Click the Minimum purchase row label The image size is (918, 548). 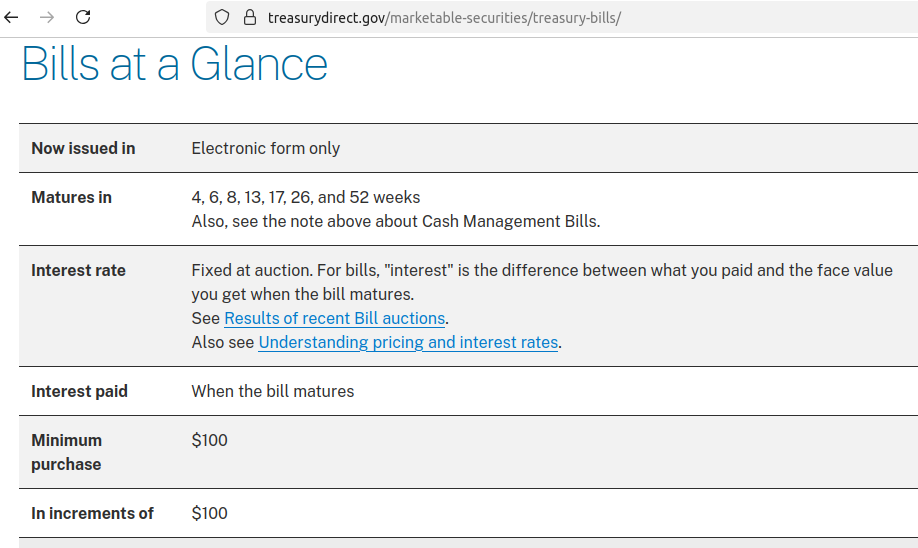click(x=66, y=453)
